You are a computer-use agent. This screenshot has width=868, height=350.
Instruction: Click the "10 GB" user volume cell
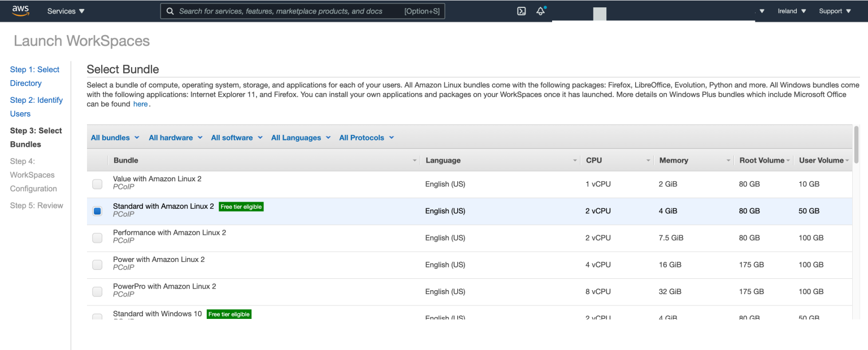click(x=809, y=184)
